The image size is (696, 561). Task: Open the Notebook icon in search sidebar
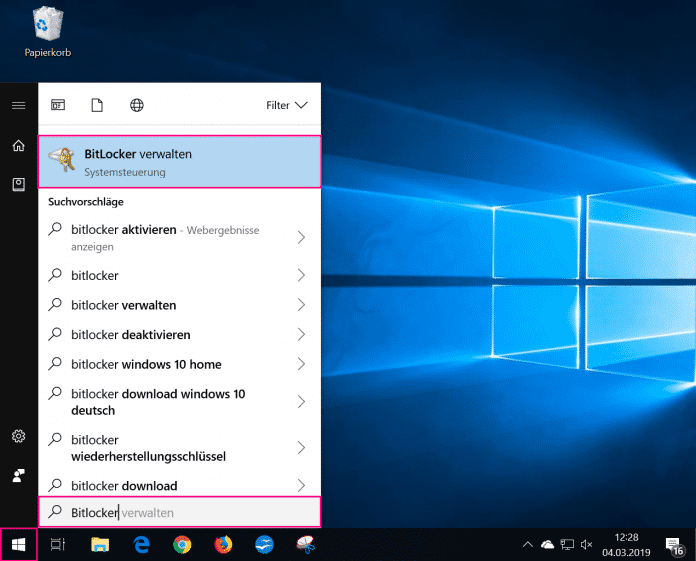(18, 185)
